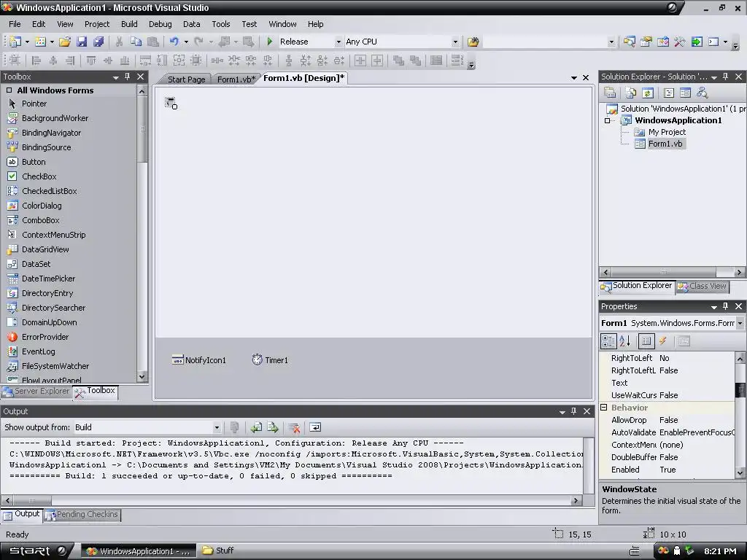Viewport: 747px width, 560px height.
Task: Switch Properties to Categorized view
Action: [x=608, y=341]
